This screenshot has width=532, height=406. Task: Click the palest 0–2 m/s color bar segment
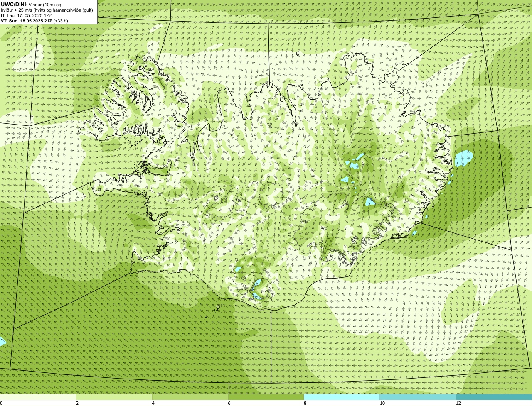38,397
